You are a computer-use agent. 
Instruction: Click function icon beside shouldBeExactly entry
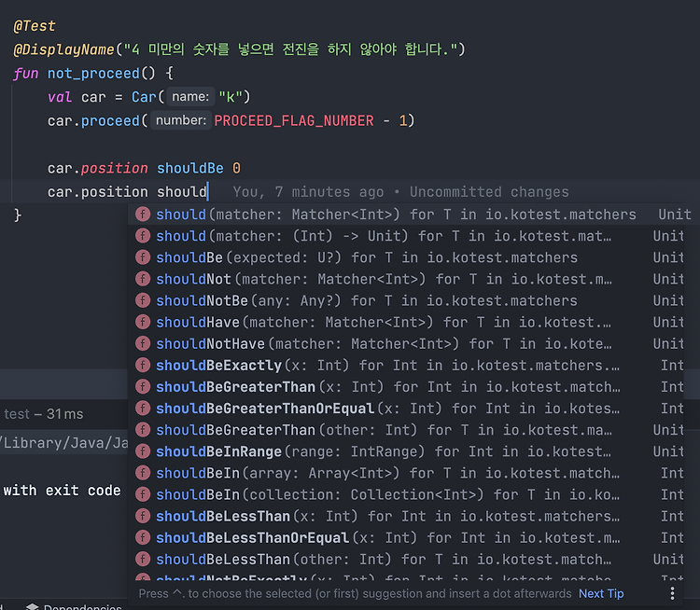(143, 366)
